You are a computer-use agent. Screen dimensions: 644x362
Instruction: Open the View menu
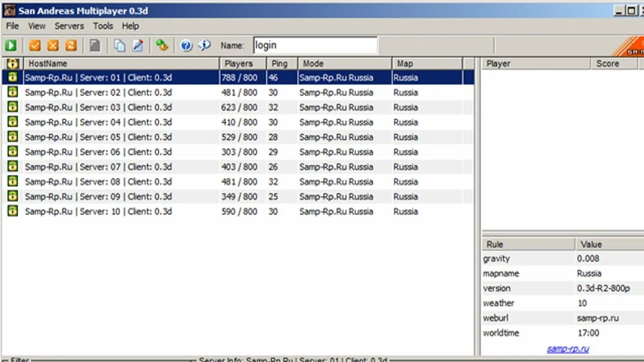37,26
